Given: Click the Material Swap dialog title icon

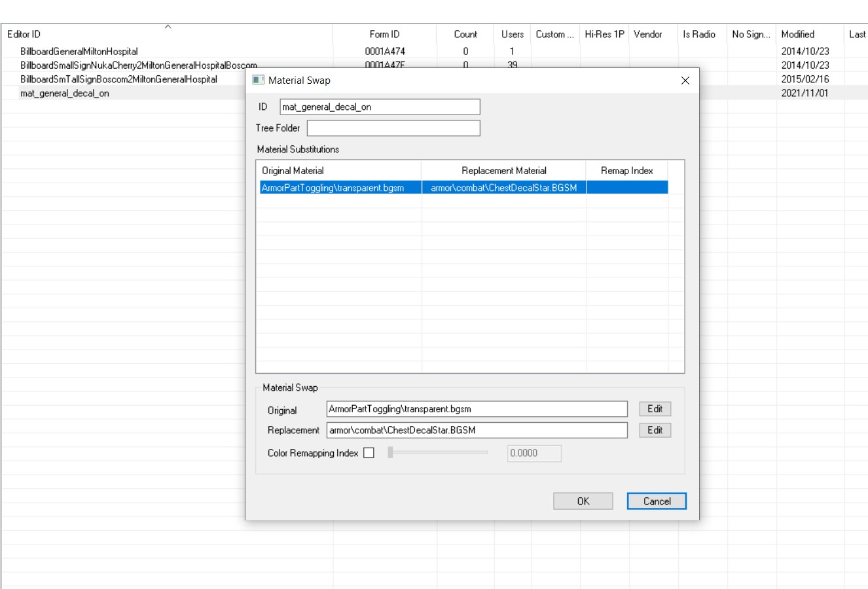Looking at the screenshot, I should [x=259, y=80].
